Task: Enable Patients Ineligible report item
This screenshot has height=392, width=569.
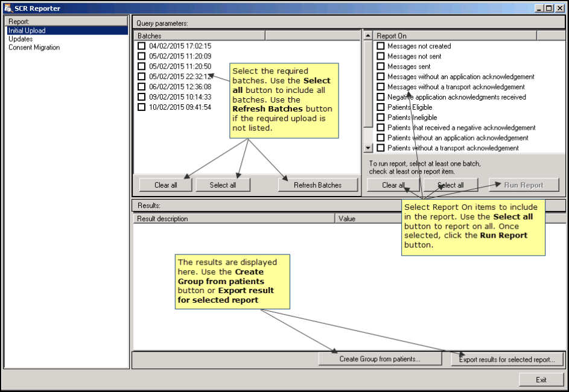Action: (x=381, y=118)
